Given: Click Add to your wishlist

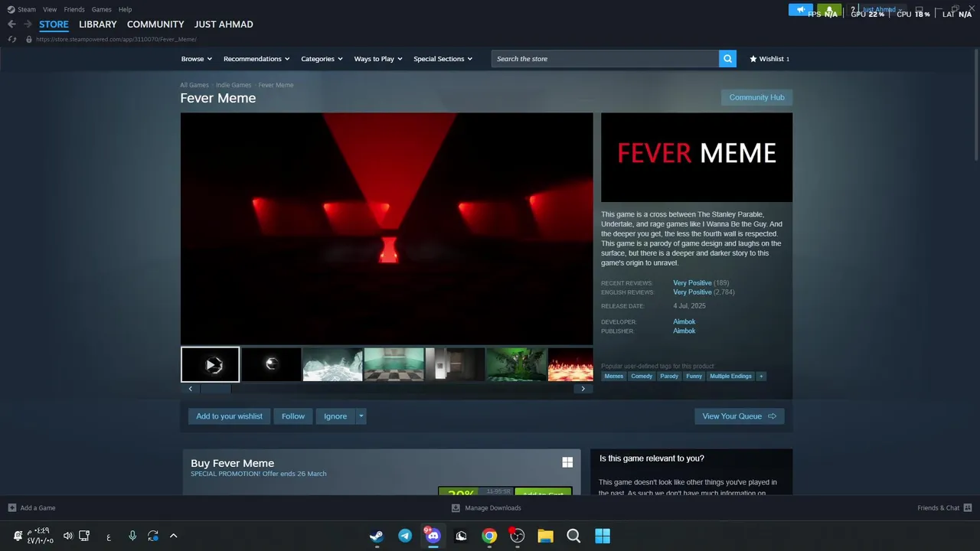Looking at the screenshot, I should click(229, 416).
